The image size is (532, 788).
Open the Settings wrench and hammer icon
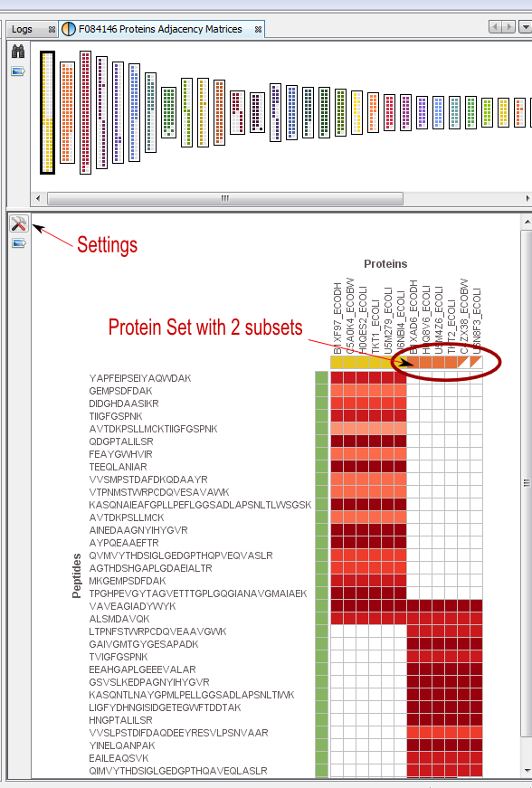(x=19, y=223)
